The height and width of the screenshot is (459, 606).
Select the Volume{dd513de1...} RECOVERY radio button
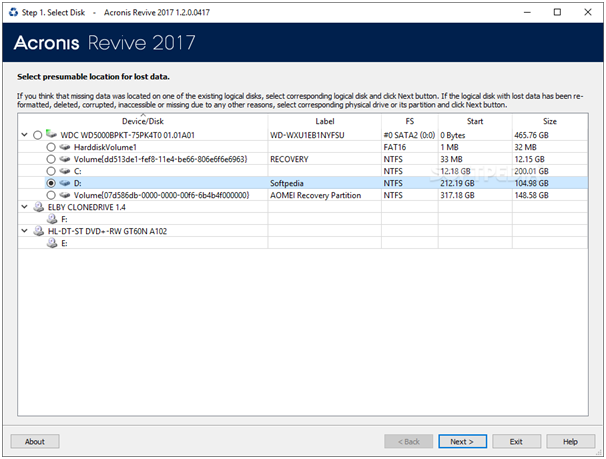[51, 159]
